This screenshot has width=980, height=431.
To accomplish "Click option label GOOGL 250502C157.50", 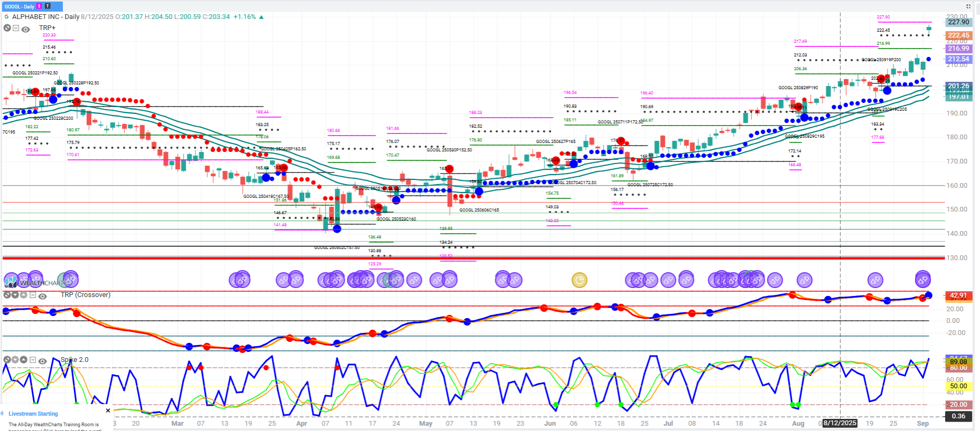I will pos(337,247).
